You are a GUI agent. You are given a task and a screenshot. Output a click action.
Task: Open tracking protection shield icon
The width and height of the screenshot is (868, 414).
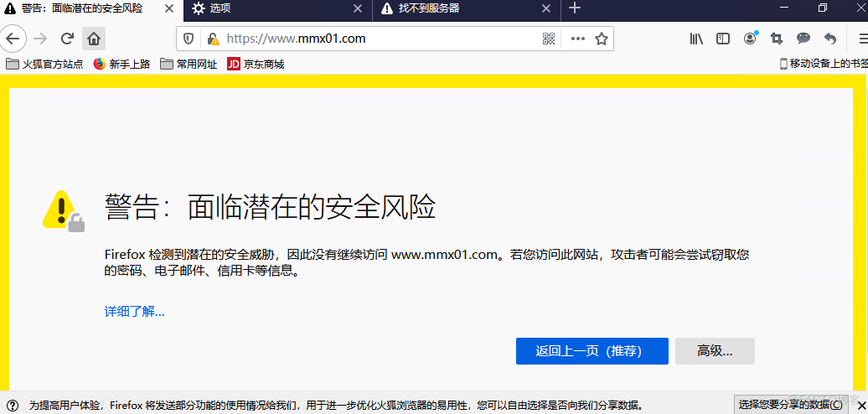(x=189, y=39)
